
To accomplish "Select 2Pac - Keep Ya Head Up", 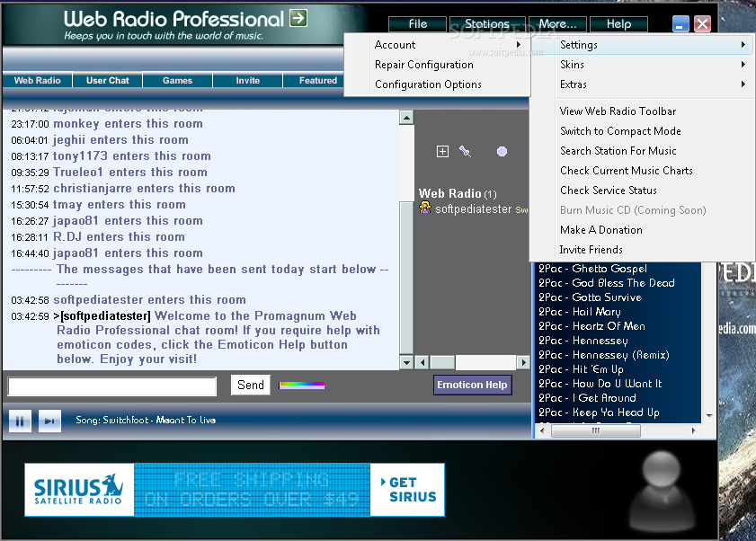I will coord(599,412).
